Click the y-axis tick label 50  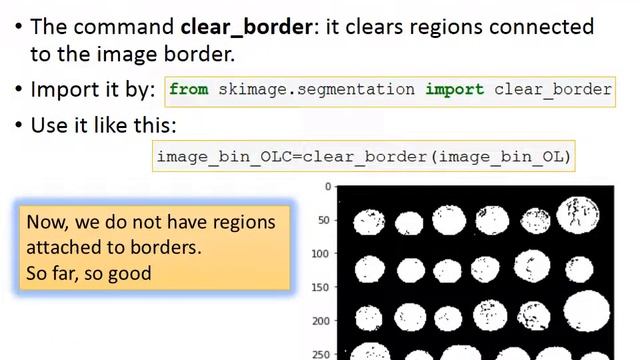click(x=323, y=220)
